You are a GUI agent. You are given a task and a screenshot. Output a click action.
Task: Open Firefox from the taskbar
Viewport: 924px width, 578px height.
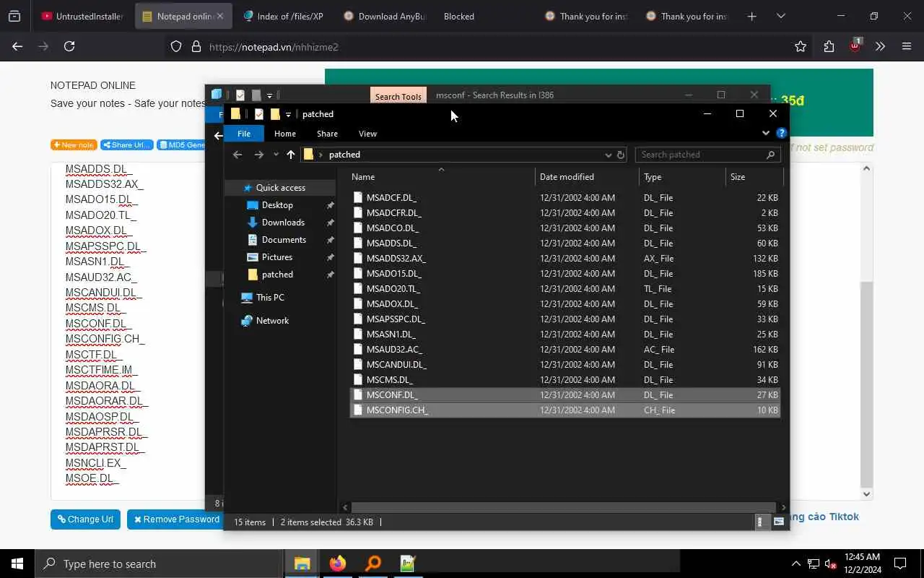tap(337, 564)
